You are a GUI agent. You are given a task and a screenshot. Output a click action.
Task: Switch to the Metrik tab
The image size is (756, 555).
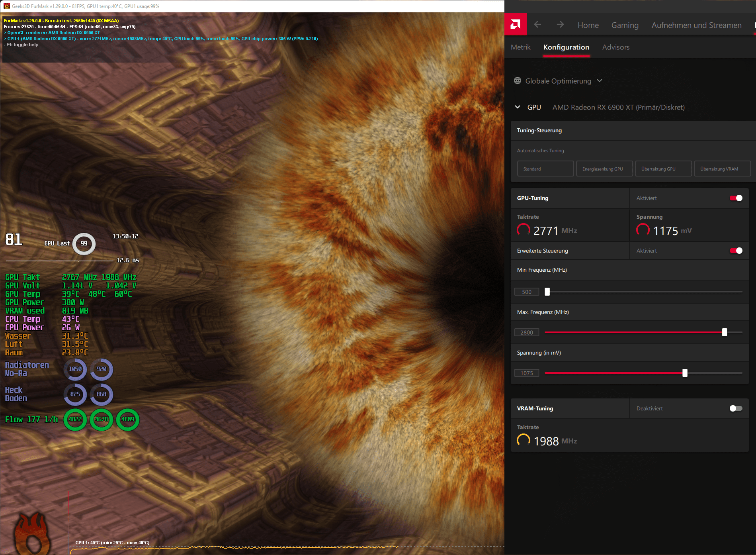pos(521,47)
